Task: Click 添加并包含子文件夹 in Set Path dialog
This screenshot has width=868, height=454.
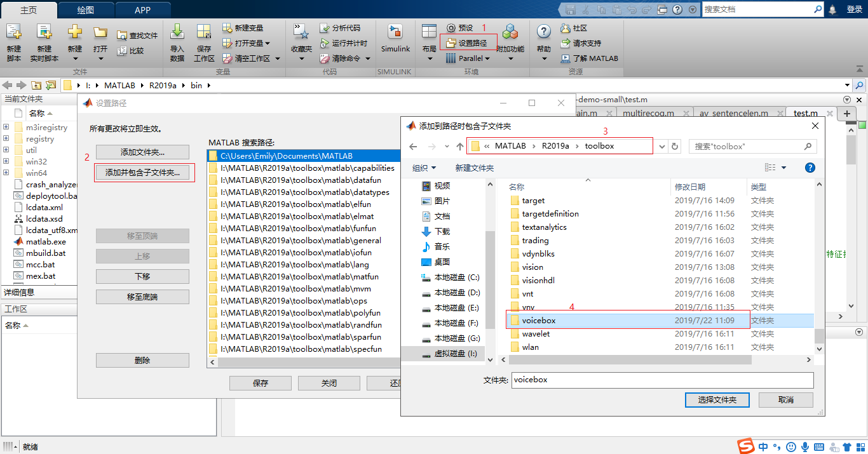Action: point(142,172)
